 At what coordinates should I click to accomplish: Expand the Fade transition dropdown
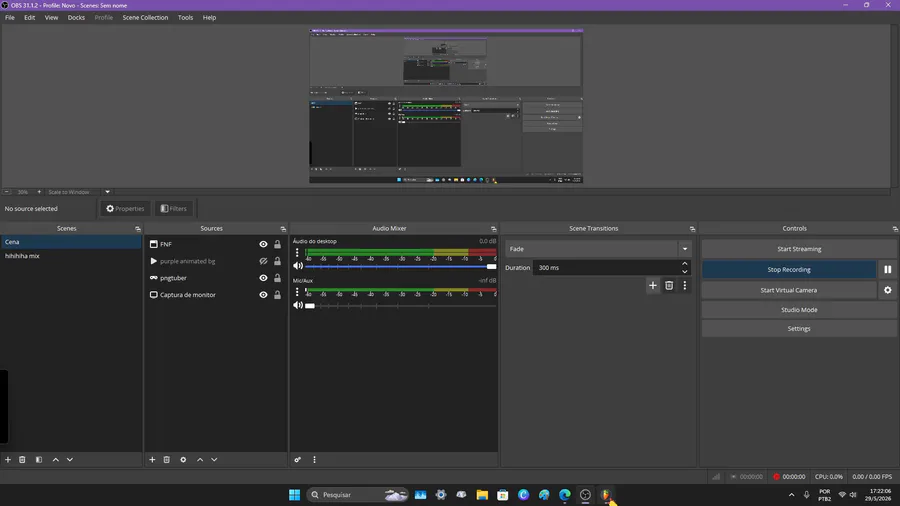[685, 249]
